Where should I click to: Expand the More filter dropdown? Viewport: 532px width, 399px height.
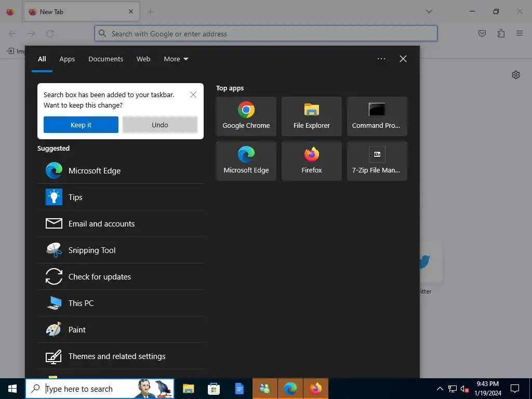tap(176, 59)
